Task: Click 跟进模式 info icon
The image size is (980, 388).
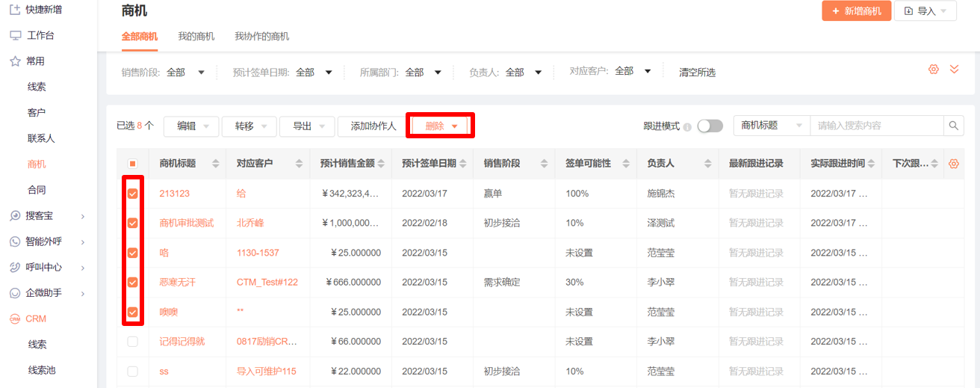Action: (687, 126)
